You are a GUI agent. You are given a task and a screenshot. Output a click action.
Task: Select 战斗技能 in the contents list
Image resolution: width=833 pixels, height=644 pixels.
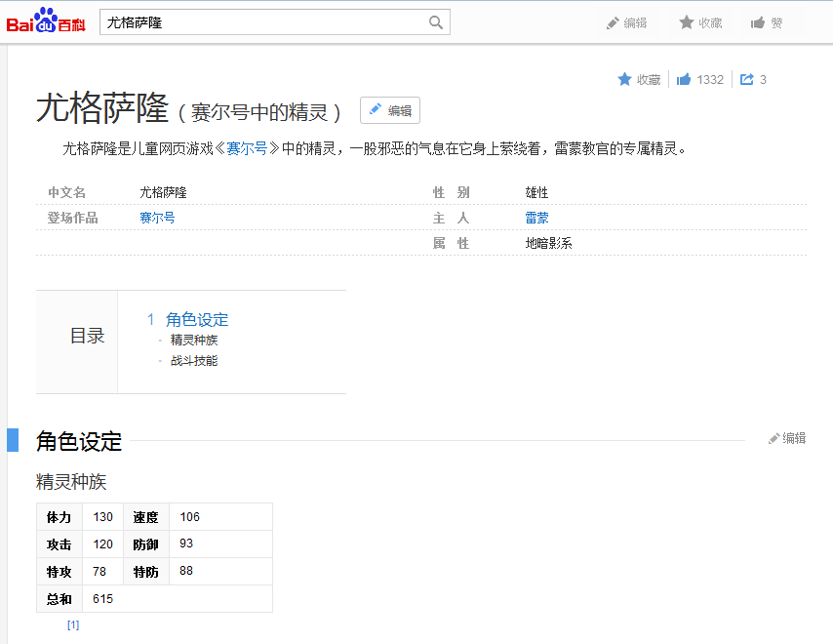[192, 360]
